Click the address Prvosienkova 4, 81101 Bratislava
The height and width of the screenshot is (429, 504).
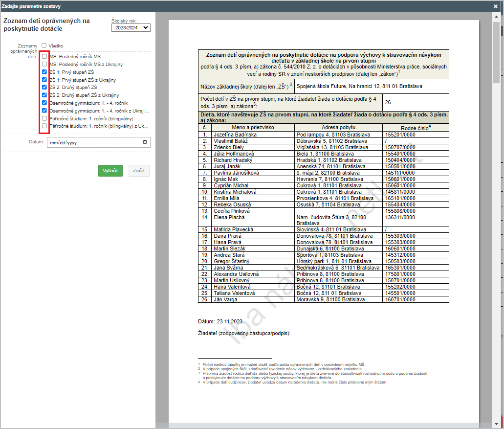tap(335, 199)
